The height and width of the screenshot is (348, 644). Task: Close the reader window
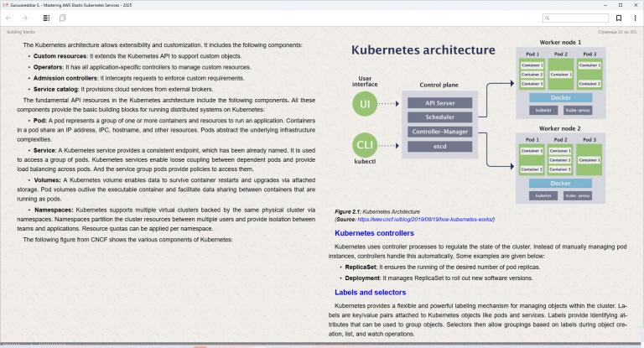point(636,5)
